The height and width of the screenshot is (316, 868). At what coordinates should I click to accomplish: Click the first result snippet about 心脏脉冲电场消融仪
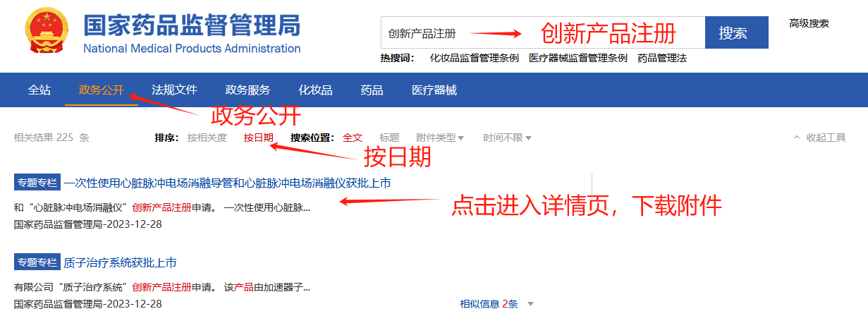tap(162, 207)
